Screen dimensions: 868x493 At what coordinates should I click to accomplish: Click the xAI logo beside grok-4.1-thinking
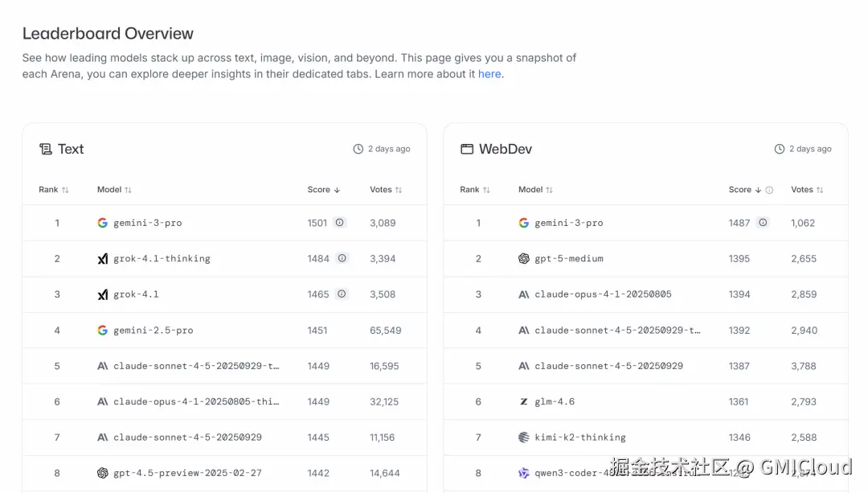pyautogui.click(x=102, y=259)
